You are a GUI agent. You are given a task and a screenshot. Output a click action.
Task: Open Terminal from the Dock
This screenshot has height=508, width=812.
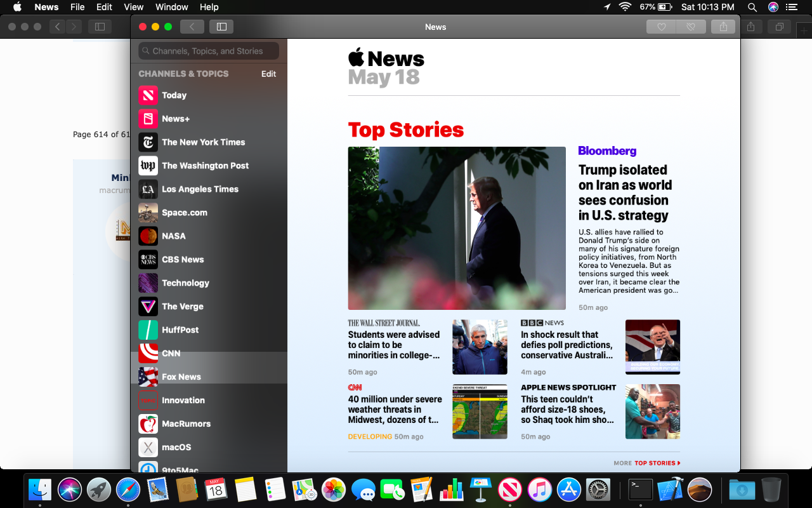coord(640,490)
